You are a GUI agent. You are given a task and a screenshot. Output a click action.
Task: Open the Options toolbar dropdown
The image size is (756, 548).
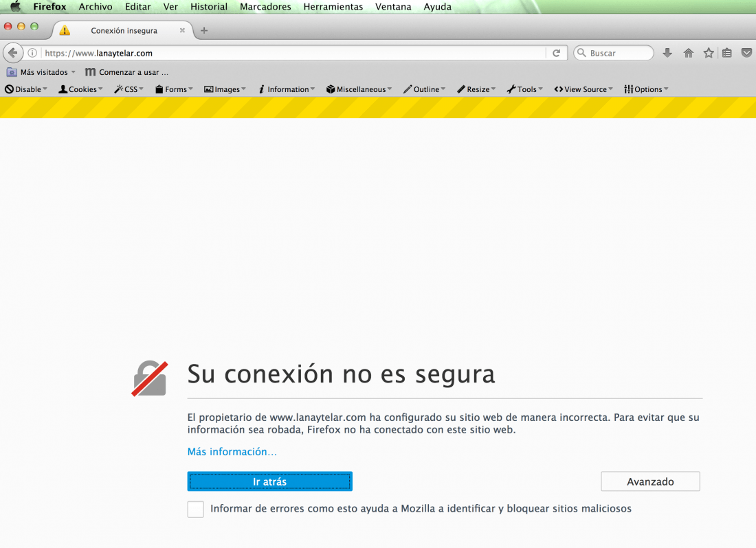(x=646, y=89)
